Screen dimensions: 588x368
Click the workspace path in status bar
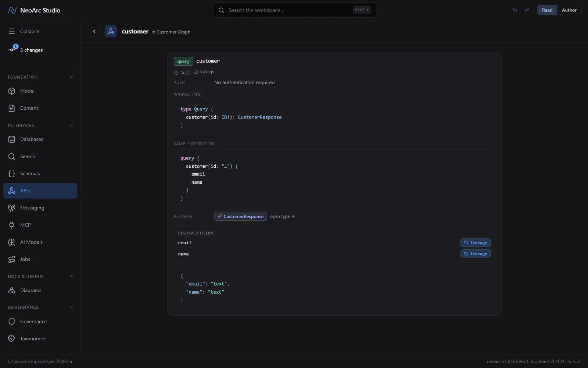[x=40, y=361]
